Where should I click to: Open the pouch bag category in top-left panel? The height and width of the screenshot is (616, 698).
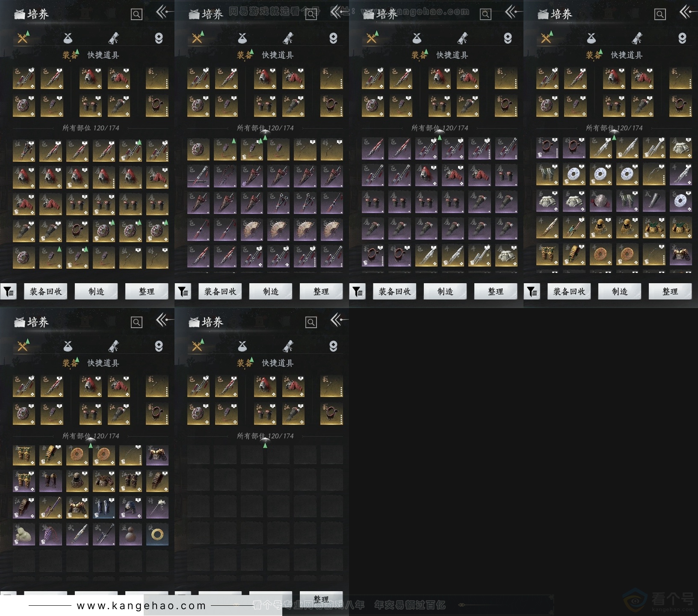68,38
